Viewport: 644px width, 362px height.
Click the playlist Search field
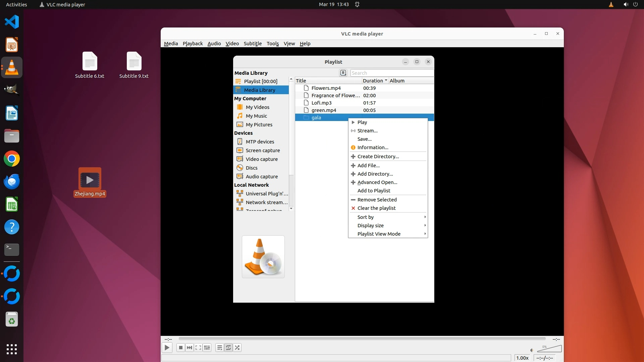pos(391,73)
